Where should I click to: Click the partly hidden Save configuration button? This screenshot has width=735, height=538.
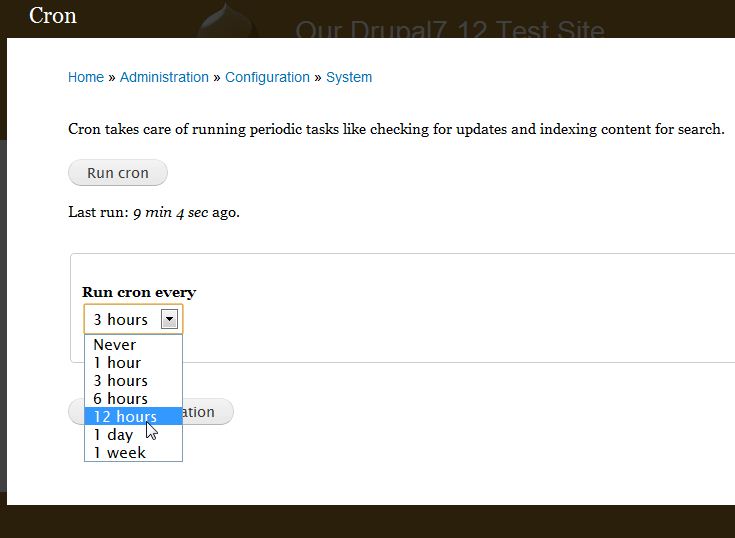207,412
